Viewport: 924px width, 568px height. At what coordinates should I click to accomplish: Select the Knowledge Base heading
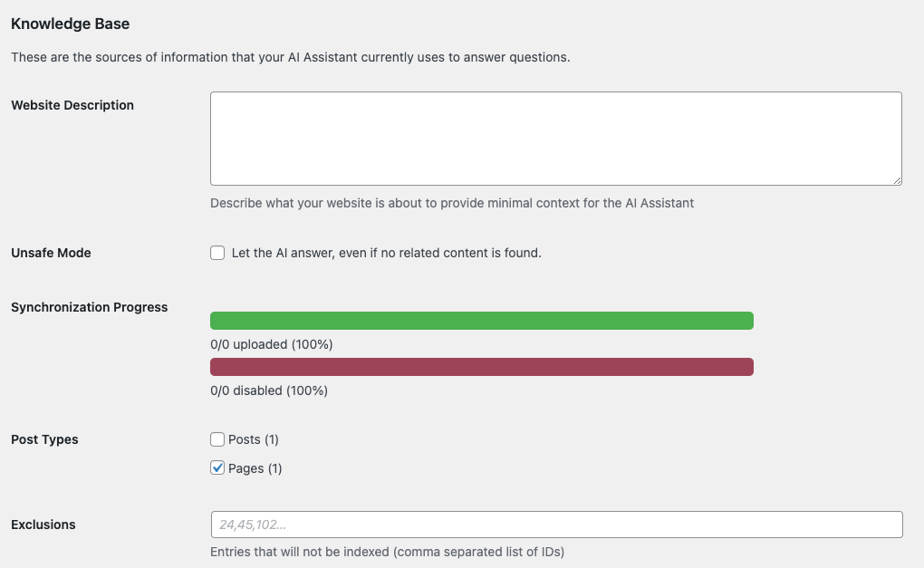(71, 24)
